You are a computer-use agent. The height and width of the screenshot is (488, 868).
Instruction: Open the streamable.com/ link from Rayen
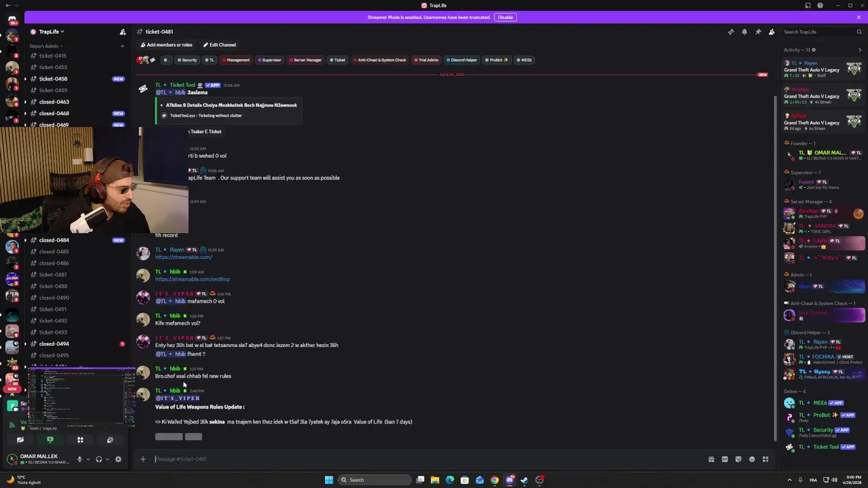point(183,257)
